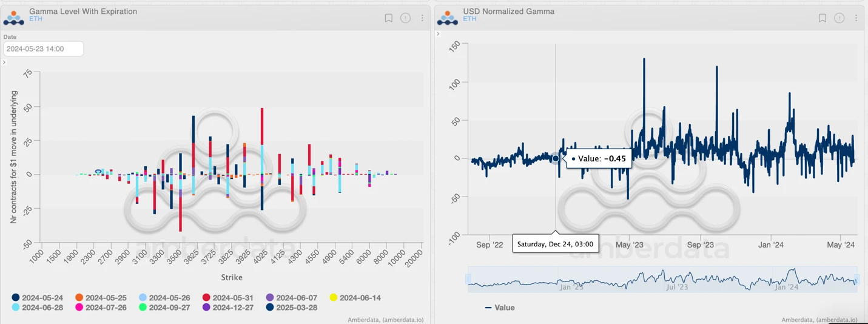
Task: Show info for USD Normalized Gamma chart
Action: pos(839,18)
